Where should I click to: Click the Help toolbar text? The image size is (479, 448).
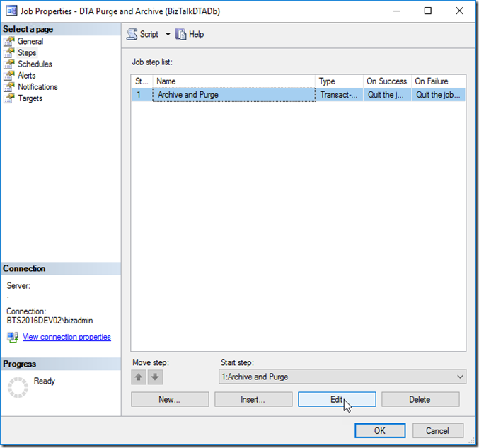pyautogui.click(x=196, y=34)
